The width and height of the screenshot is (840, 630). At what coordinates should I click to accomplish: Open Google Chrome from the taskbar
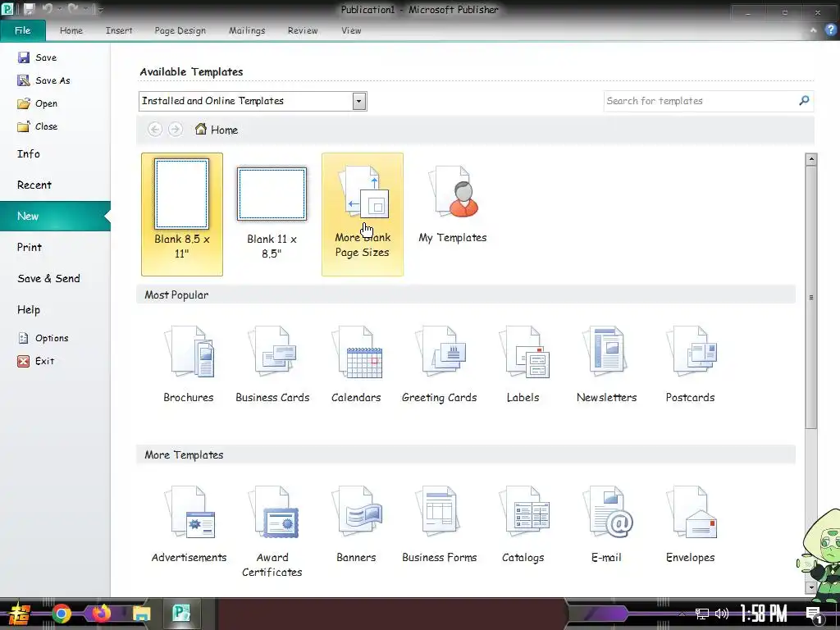[61, 614]
